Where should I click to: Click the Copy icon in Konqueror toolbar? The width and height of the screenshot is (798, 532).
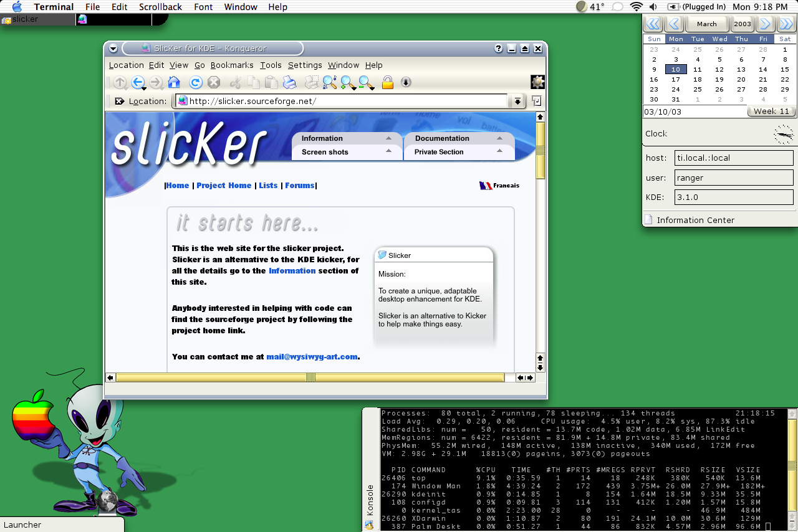[254, 82]
